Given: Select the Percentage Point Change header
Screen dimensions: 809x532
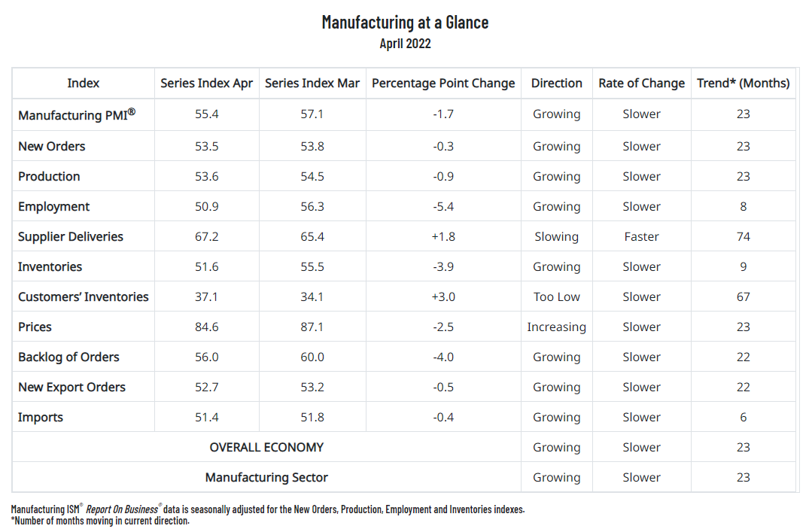Looking at the screenshot, I should (443, 84).
